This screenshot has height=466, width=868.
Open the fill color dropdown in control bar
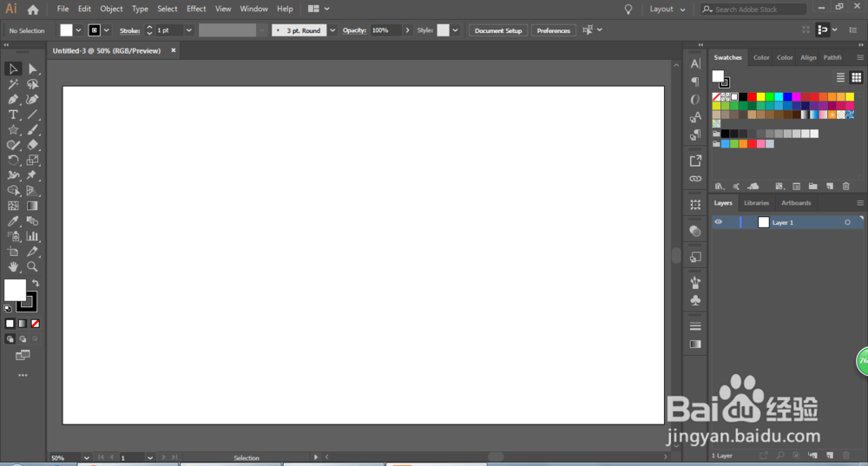point(78,30)
